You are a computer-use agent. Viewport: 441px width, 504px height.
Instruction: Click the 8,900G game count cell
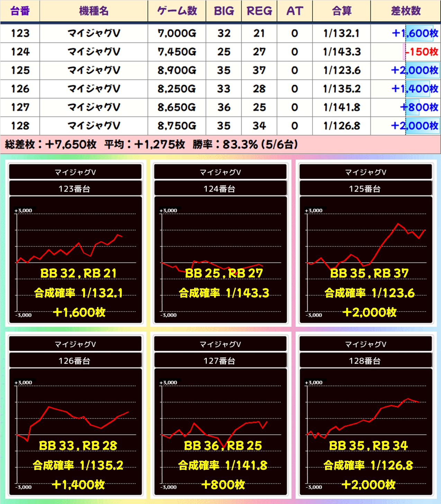177,70
